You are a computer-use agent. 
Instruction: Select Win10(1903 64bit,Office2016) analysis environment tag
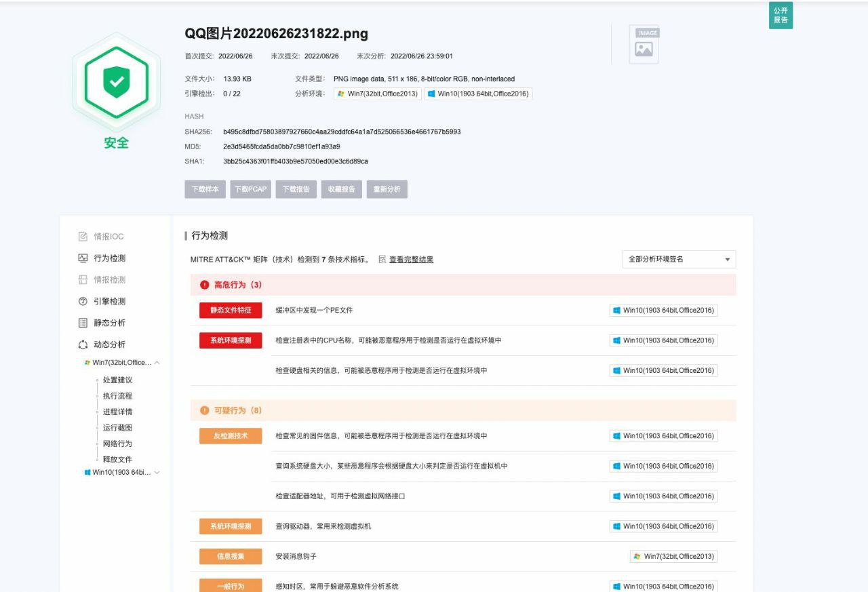coord(478,94)
